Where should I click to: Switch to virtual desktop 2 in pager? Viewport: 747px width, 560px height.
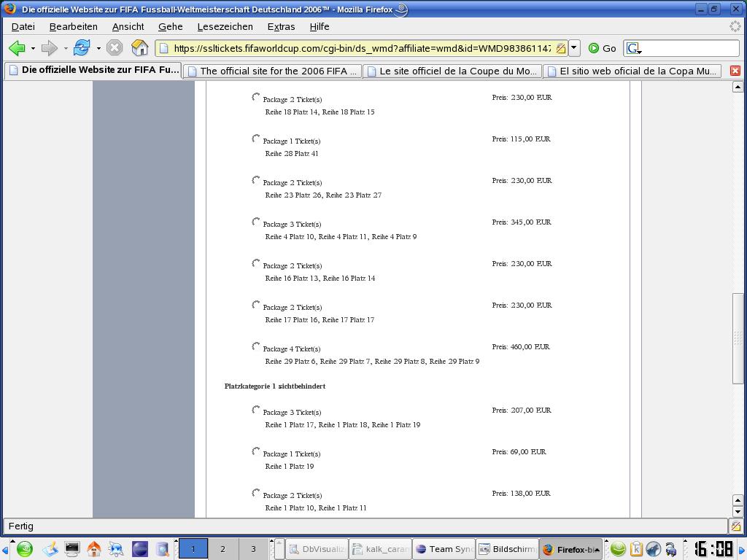point(222,549)
